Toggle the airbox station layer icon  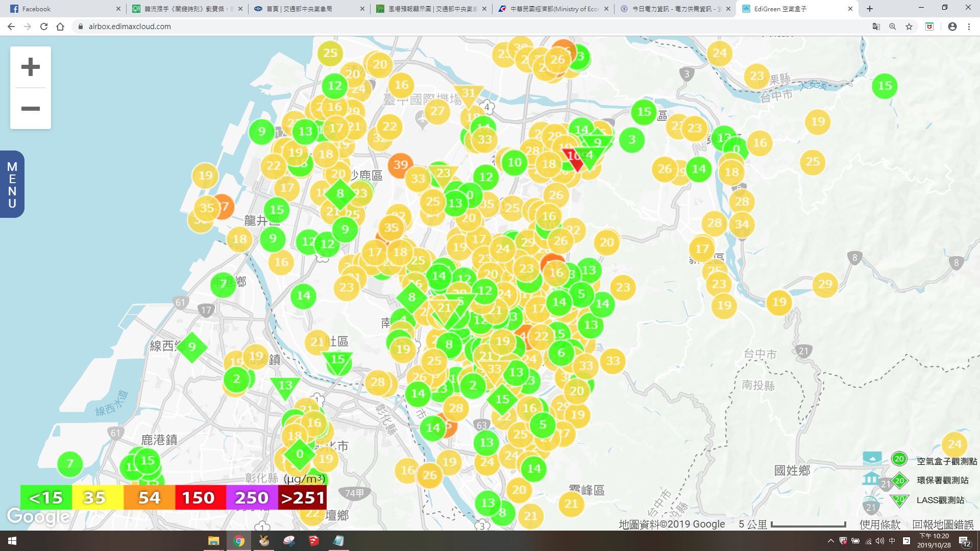pos(872,458)
